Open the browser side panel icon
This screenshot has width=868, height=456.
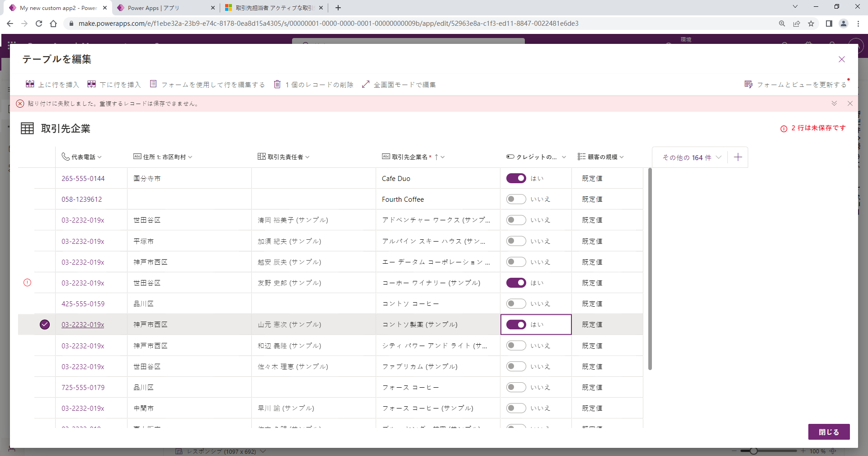829,24
